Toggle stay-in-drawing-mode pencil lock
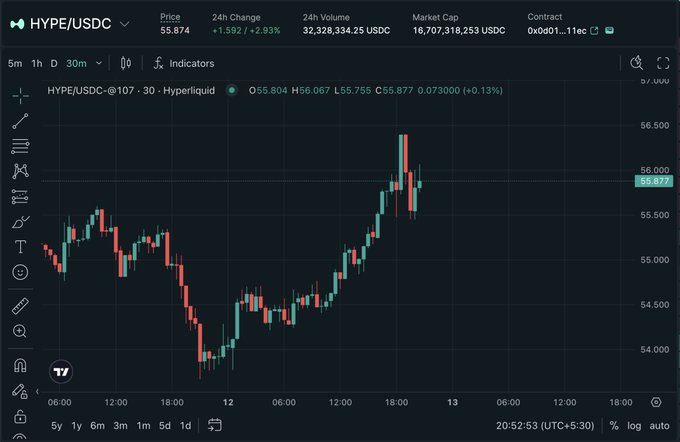The width and height of the screenshot is (680, 442). pos(20,391)
